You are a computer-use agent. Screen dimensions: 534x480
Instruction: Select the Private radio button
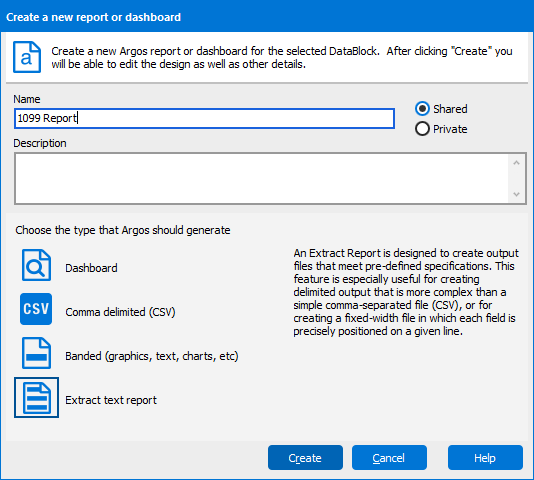(x=422, y=129)
